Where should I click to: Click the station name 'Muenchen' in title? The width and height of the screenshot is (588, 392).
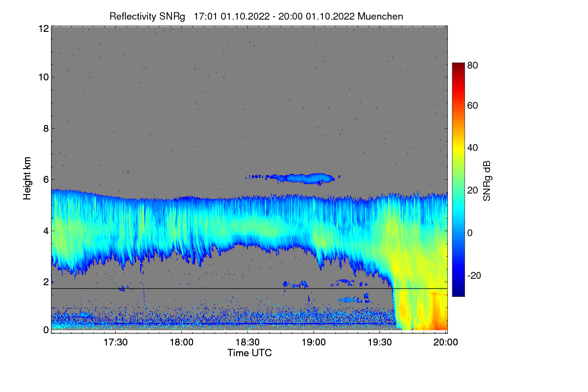[381, 16]
